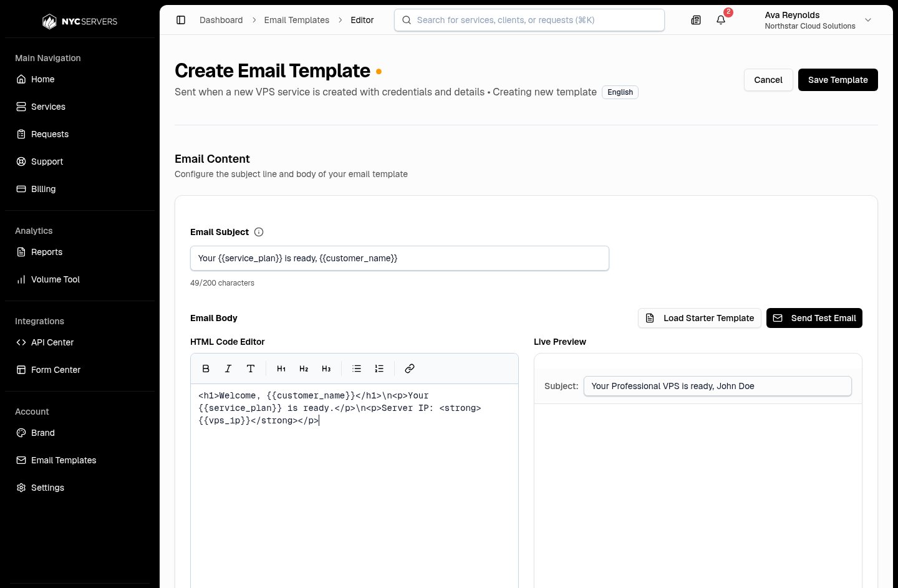Click the English language badge
Viewport: 898px width, 588px height.
(x=620, y=92)
